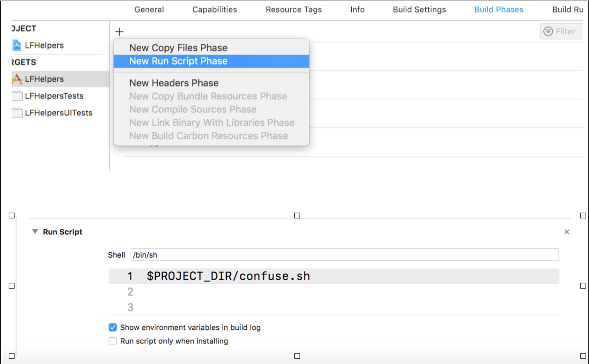Open the General tab

click(x=149, y=9)
